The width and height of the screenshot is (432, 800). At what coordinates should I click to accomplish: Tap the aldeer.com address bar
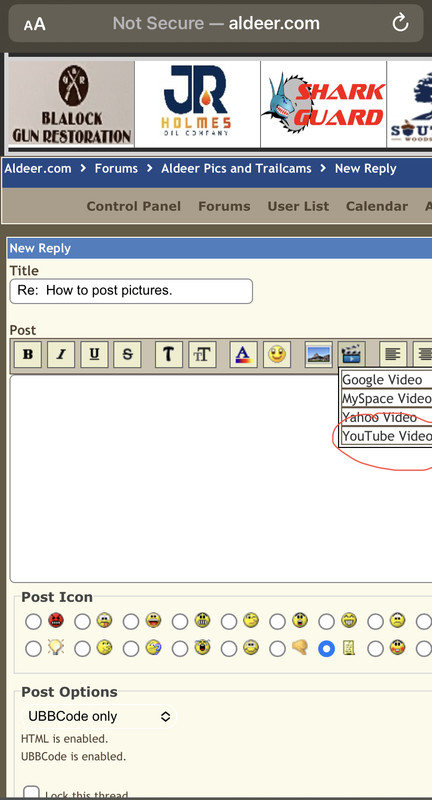pos(216,23)
